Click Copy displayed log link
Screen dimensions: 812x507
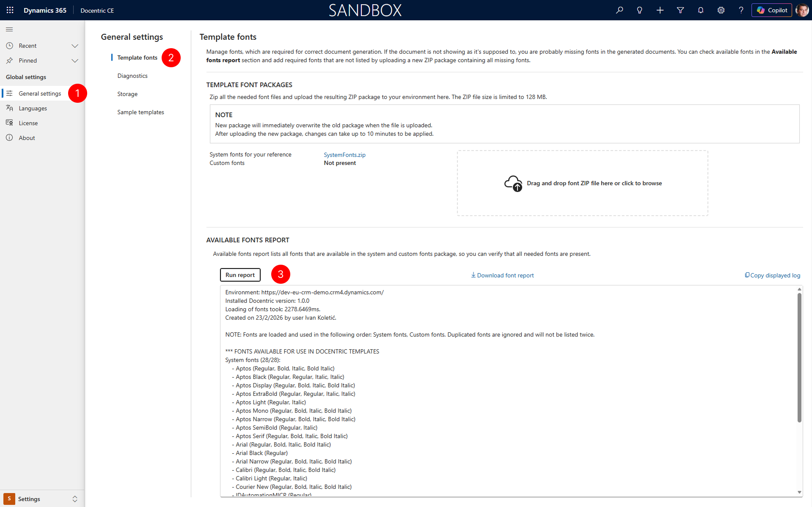pyautogui.click(x=773, y=275)
